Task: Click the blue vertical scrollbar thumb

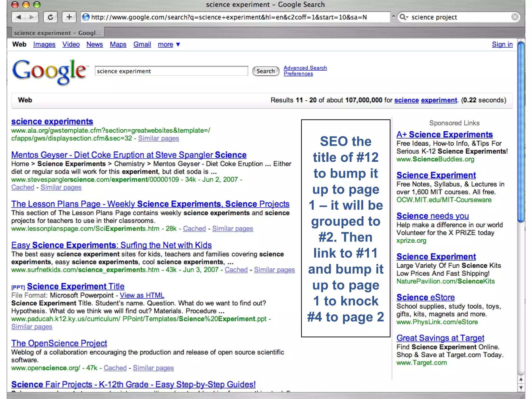Action: 521,132
